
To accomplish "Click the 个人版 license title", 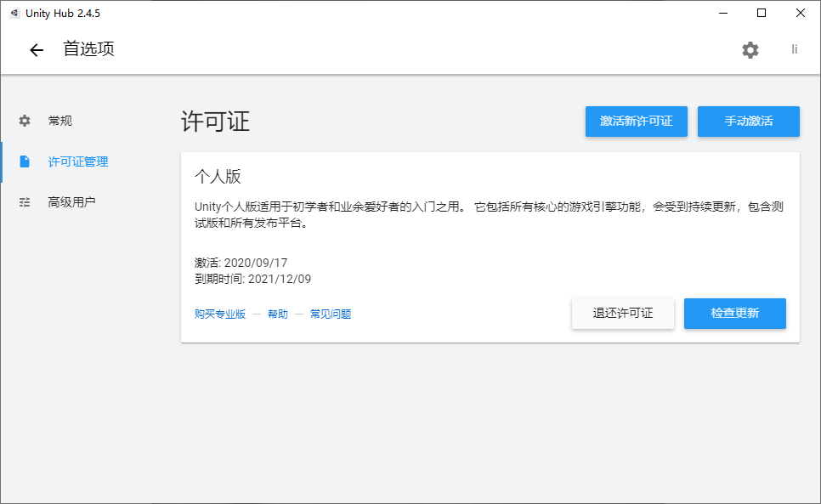I will click(218, 177).
